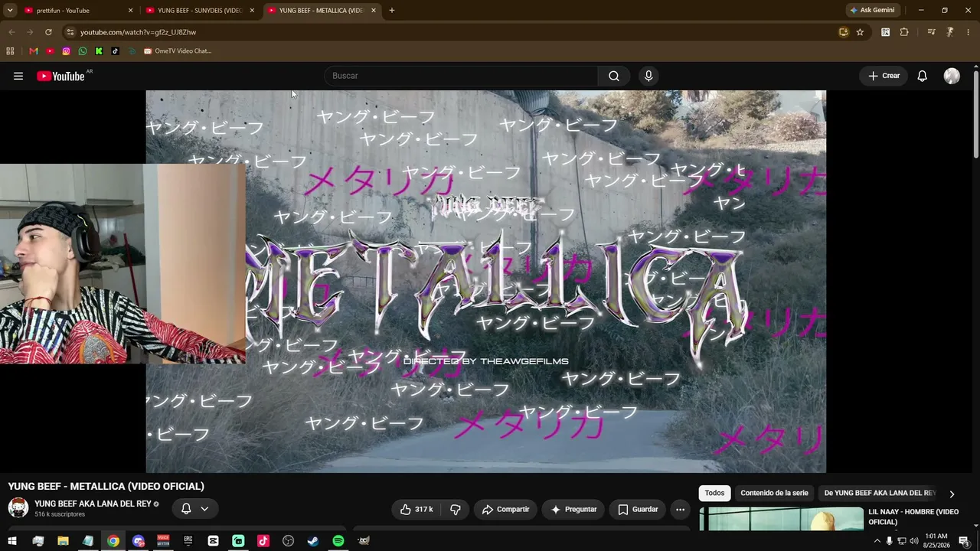The width and height of the screenshot is (980, 551).
Task: Open OBS Studio from the taskbar
Action: (x=288, y=541)
